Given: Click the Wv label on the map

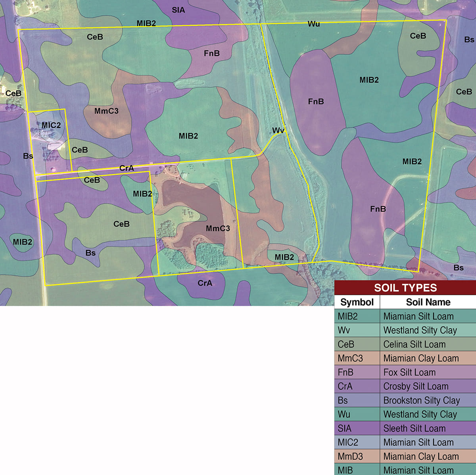Looking at the screenshot, I should coord(278,130).
